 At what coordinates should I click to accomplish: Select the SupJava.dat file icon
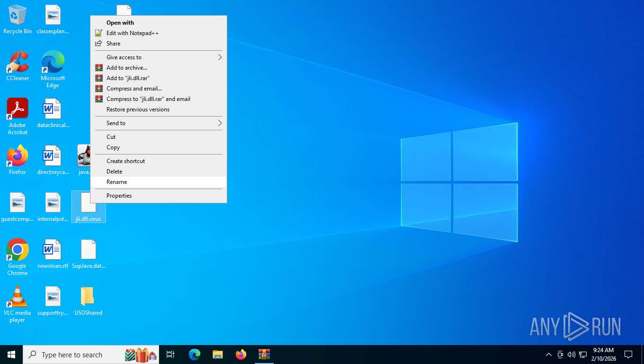click(89, 254)
